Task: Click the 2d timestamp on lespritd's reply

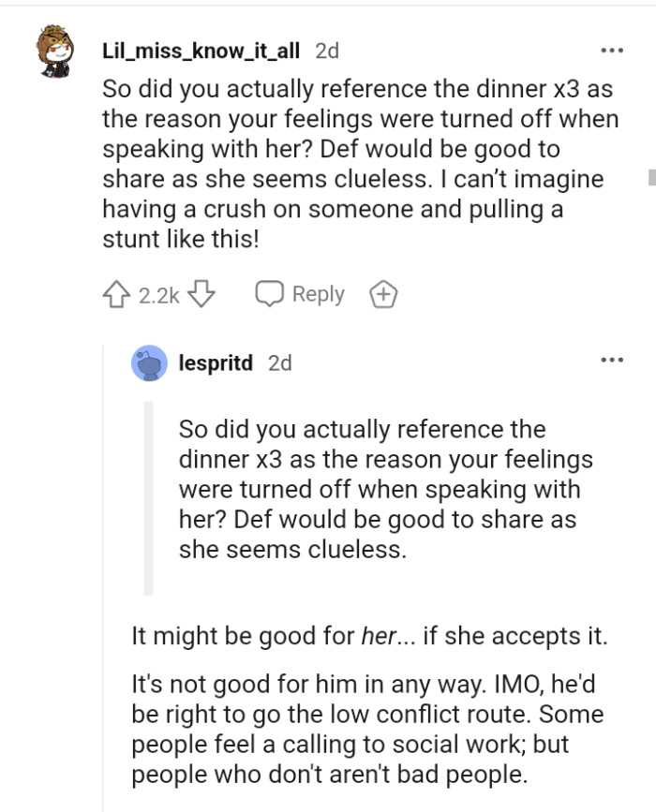Action: tap(278, 362)
